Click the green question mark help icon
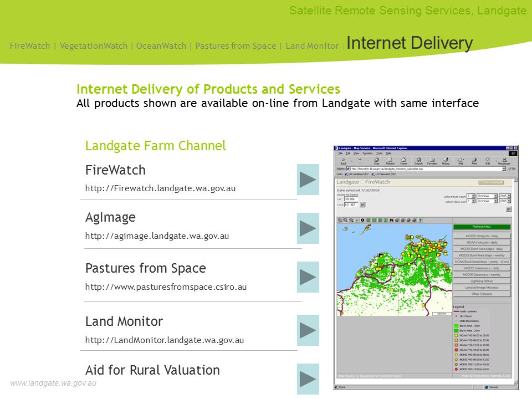 pyautogui.click(x=420, y=220)
